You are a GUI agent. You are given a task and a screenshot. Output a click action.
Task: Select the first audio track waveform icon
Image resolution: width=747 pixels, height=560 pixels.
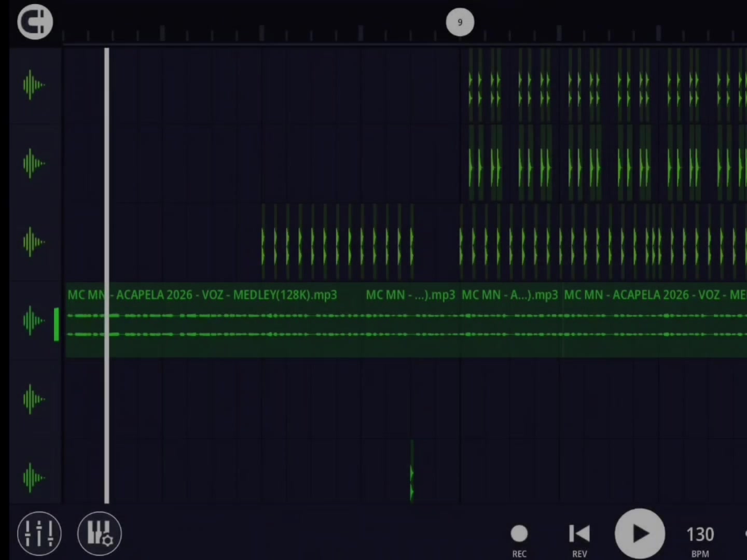(34, 85)
